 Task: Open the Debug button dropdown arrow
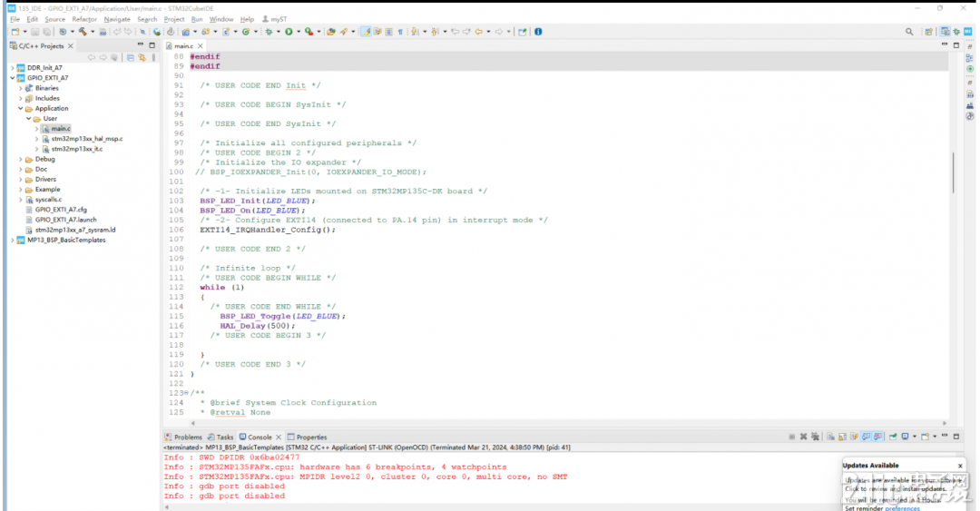tap(279, 31)
